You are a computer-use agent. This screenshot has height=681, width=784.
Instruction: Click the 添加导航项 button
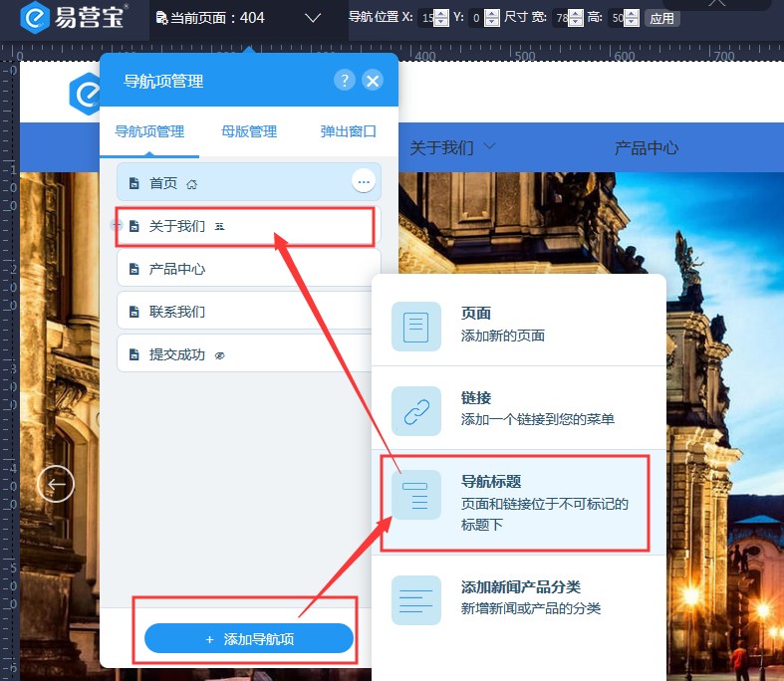coord(249,639)
